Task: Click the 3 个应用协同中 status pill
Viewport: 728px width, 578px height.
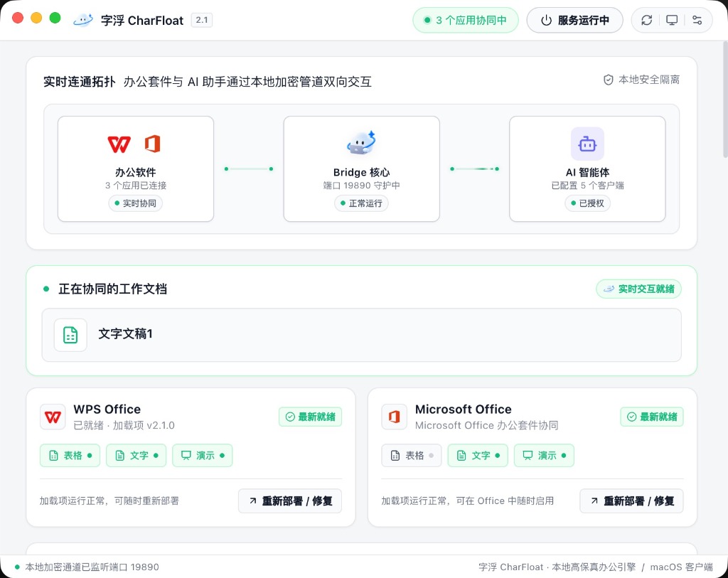Action: click(465, 21)
